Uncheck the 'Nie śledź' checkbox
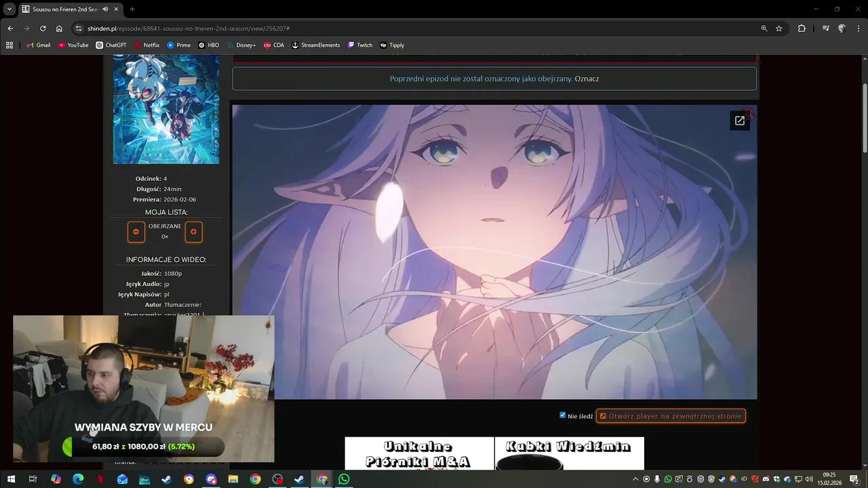This screenshot has width=868, height=488. click(x=562, y=415)
